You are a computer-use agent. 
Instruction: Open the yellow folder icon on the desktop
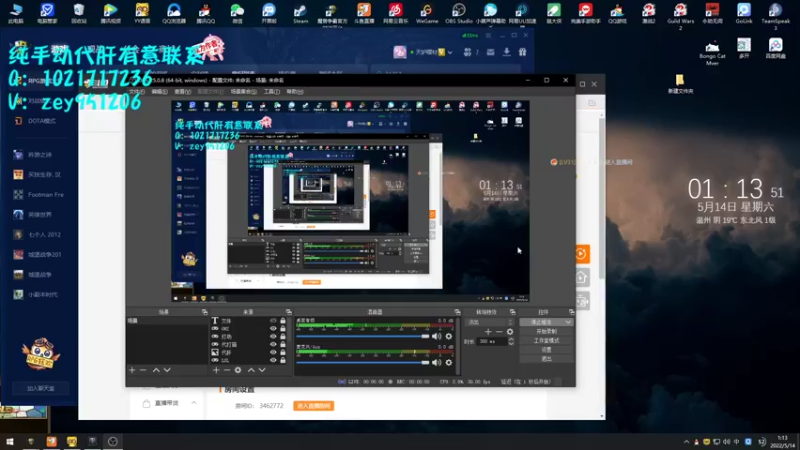(x=680, y=84)
